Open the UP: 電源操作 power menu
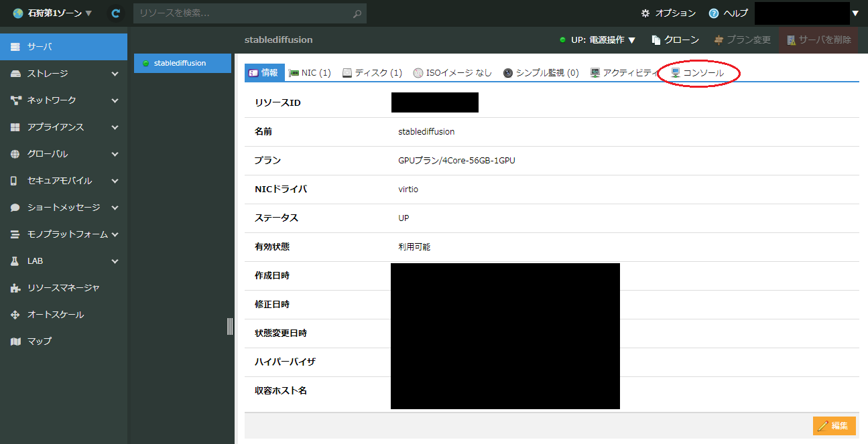This screenshot has height=444, width=868. pyautogui.click(x=598, y=40)
